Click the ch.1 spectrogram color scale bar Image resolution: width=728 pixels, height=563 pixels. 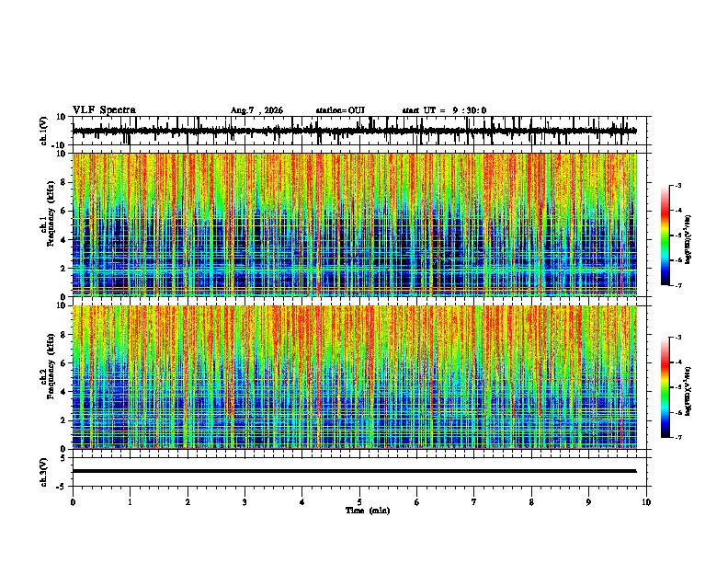[x=665, y=236]
